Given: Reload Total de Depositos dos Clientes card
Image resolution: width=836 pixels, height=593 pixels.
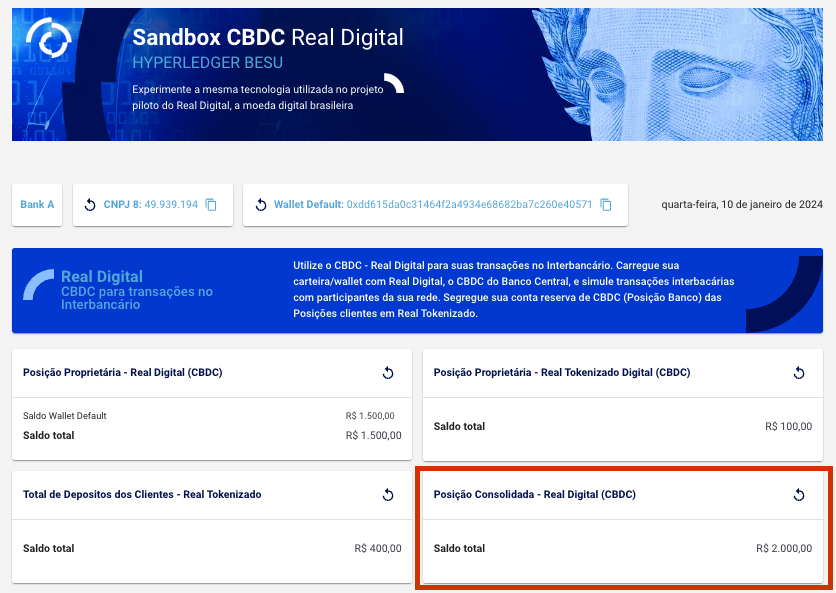Looking at the screenshot, I should coord(388,495).
